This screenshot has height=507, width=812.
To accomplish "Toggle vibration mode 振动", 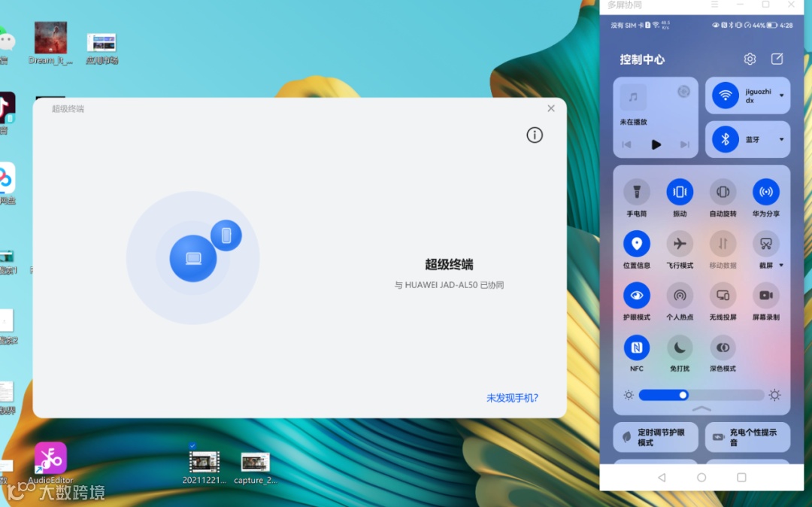I will coord(680,192).
